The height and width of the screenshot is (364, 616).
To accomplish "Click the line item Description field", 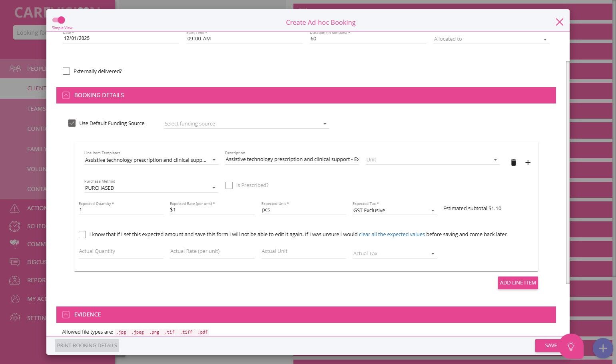I will tap(292, 159).
